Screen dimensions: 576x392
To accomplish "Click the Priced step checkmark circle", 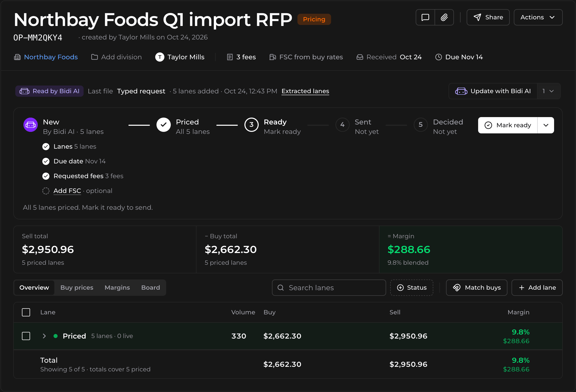I will pyautogui.click(x=164, y=125).
